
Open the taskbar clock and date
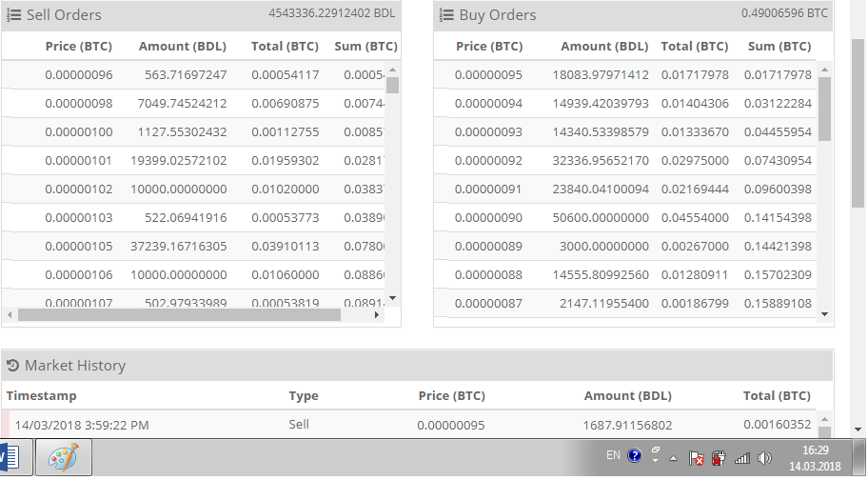coord(814,457)
